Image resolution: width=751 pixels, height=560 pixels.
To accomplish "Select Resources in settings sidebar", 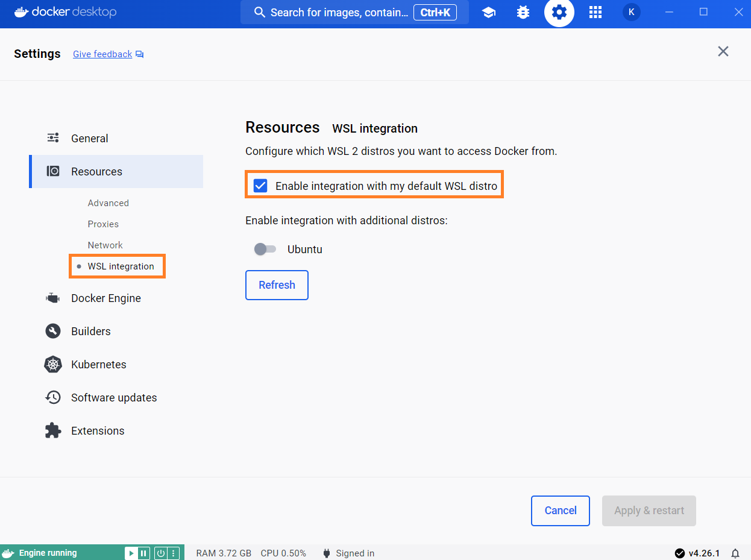I will (x=116, y=171).
